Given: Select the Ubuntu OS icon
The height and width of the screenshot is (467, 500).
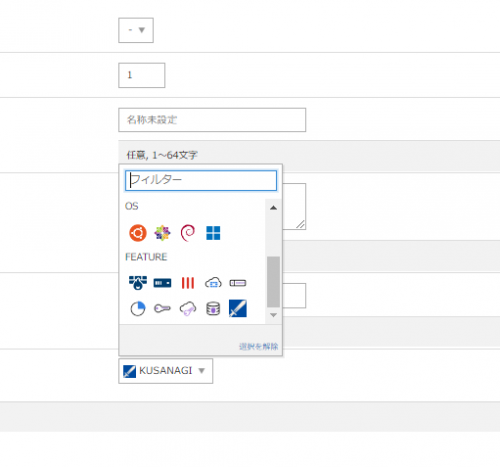Looking at the screenshot, I should (x=138, y=233).
